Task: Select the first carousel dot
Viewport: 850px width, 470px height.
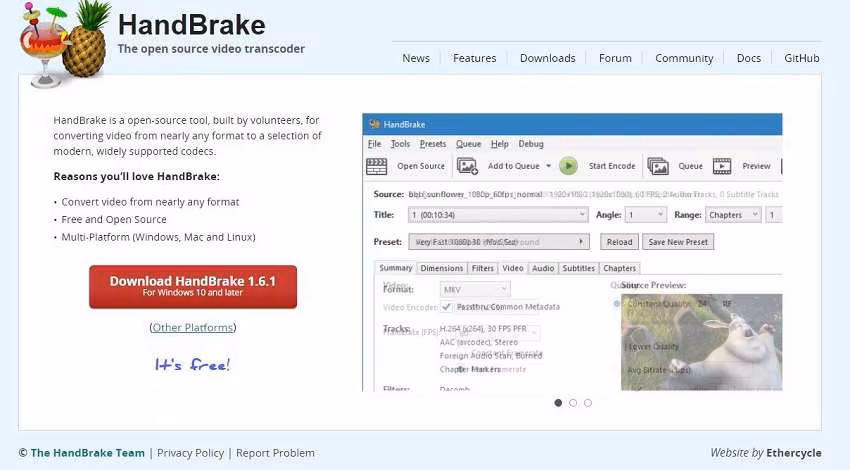Action: coord(558,403)
